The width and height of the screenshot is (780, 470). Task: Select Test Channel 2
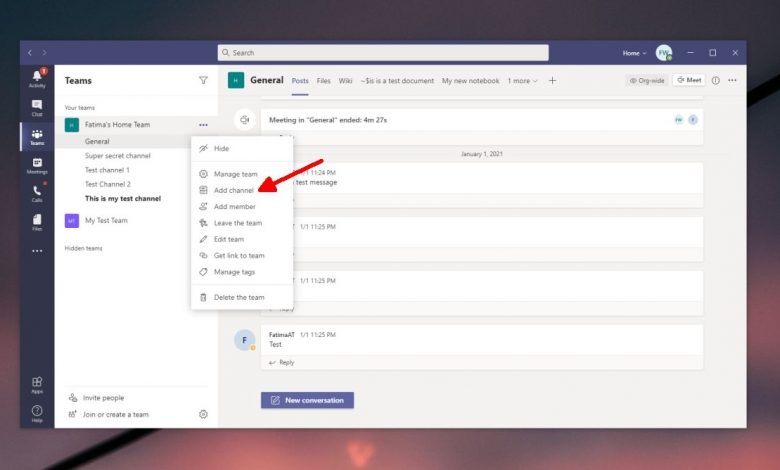107,184
